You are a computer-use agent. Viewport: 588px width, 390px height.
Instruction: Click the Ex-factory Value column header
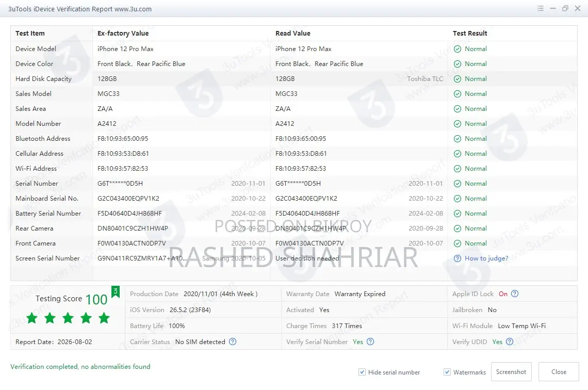click(x=123, y=34)
